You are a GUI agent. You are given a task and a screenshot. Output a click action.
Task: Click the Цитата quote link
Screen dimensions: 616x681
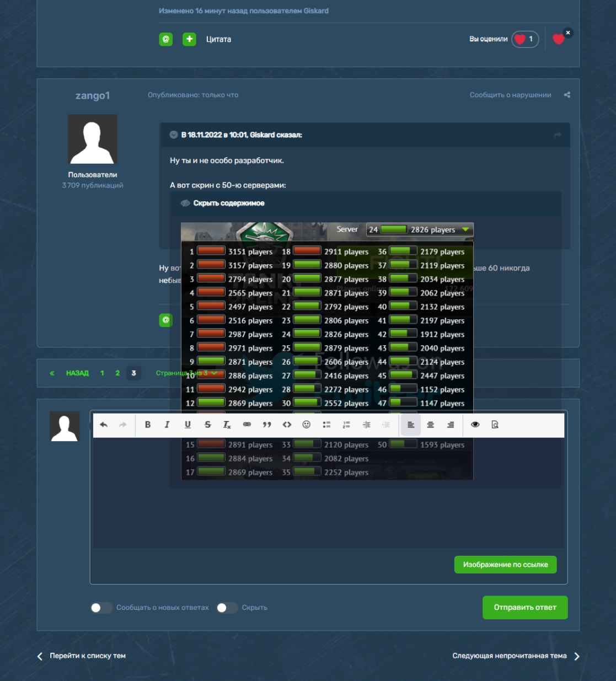pos(218,39)
